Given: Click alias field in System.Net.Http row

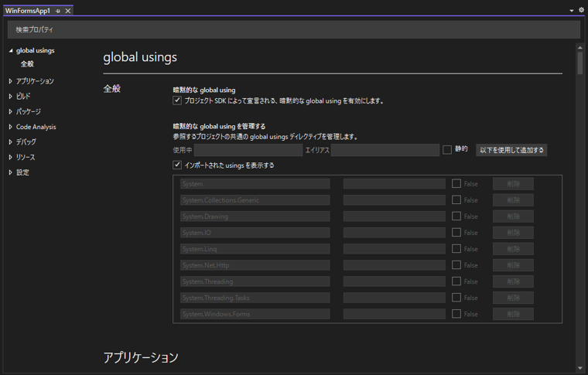Looking at the screenshot, I should coord(395,265).
